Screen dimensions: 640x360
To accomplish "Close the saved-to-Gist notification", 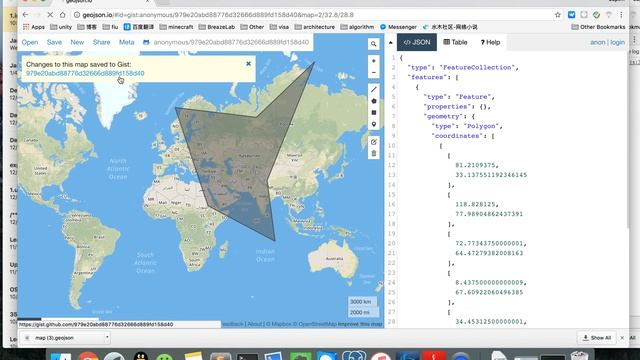I will [248, 64].
